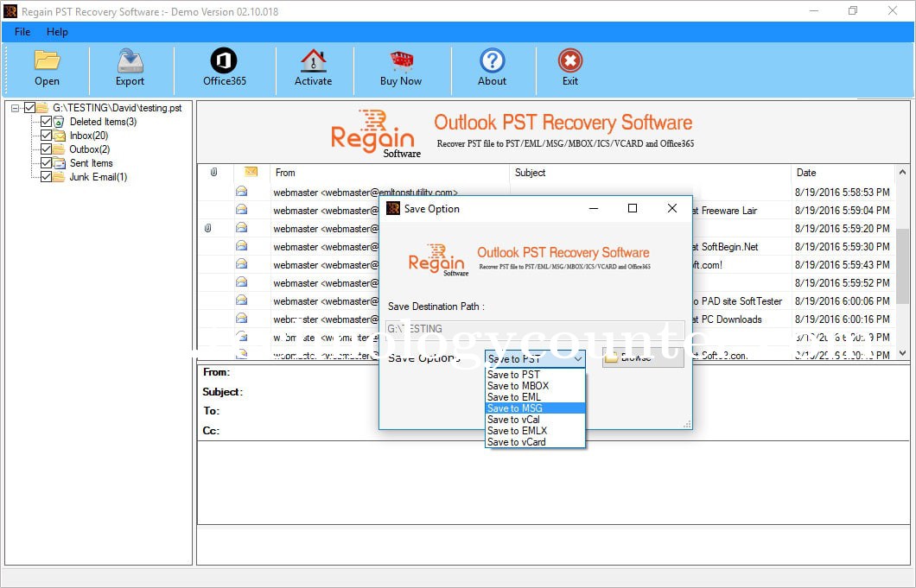The width and height of the screenshot is (916, 588).
Task: Uncheck the Inbox(20) checkbox
Action: (x=46, y=136)
